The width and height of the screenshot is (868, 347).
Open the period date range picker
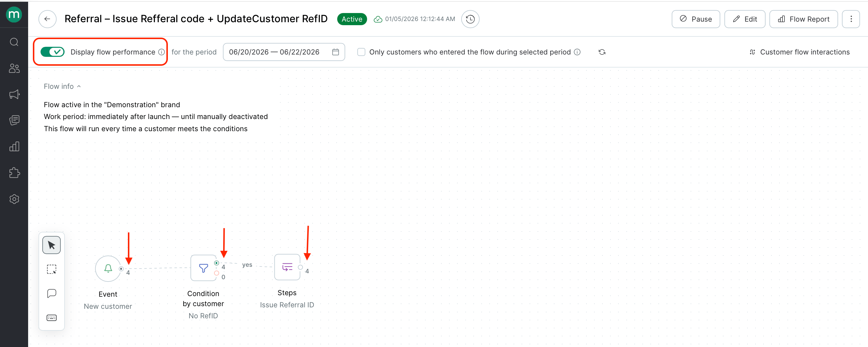point(284,52)
